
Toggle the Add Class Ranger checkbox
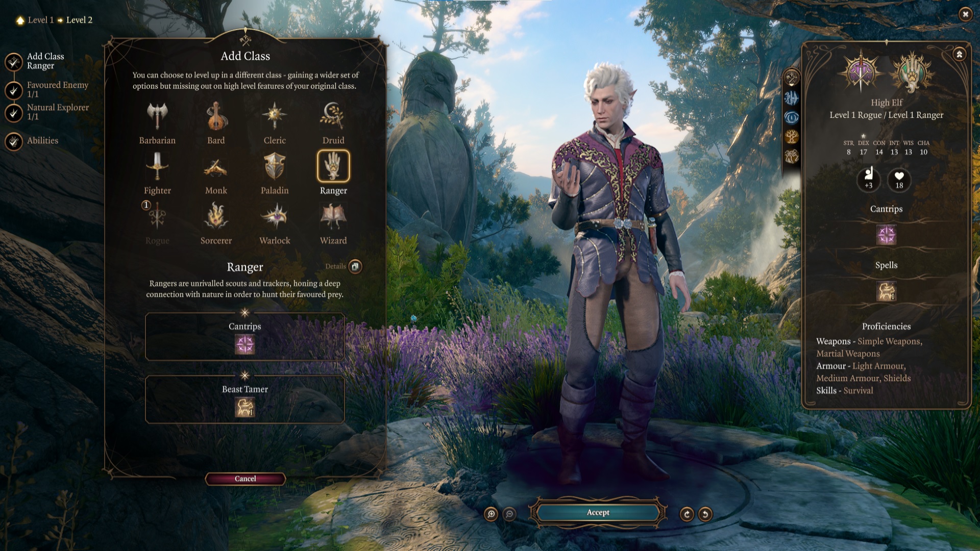coord(13,61)
